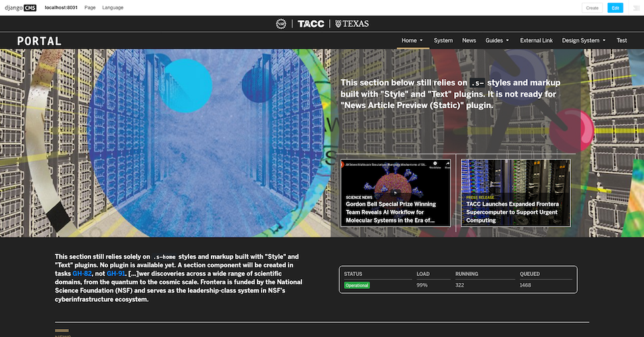Open the News nav link
644x337 pixels.
pyautogui.click(x=469, y=41)
